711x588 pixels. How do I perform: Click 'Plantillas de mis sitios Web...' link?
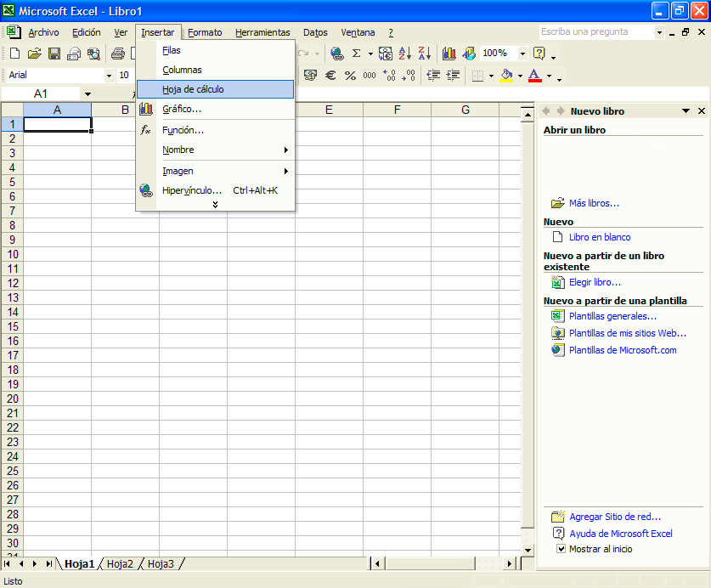coord(628,333)
